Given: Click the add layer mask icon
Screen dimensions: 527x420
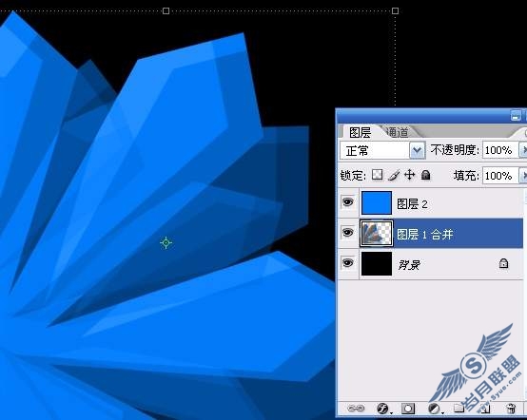Looking at the screenshot, I should point(408,409).
